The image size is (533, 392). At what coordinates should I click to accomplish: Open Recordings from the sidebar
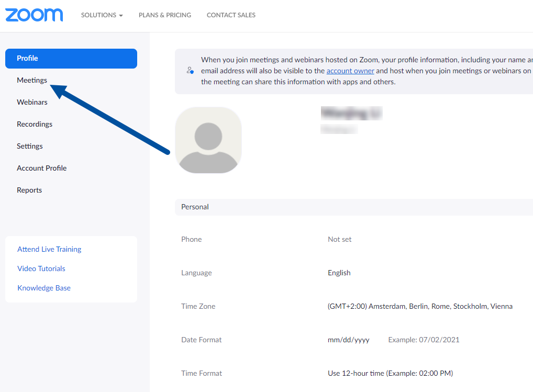click(35, 124)
